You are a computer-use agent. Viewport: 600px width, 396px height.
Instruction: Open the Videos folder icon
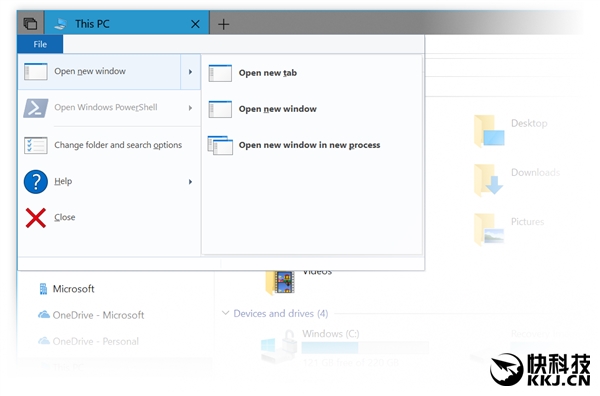coord(280,283)
